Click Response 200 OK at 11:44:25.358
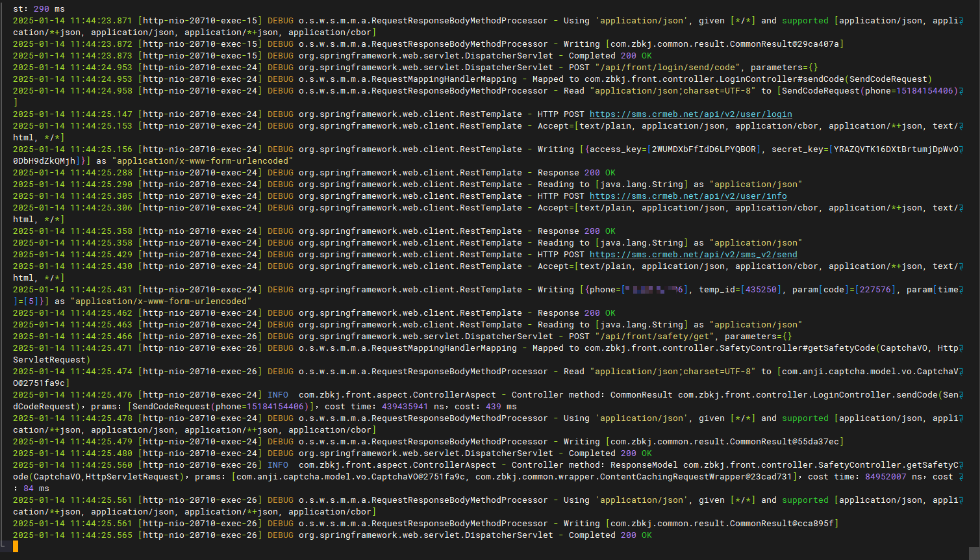Image resolution: width=980 pixels, height=560 pixels. point(576,231)
